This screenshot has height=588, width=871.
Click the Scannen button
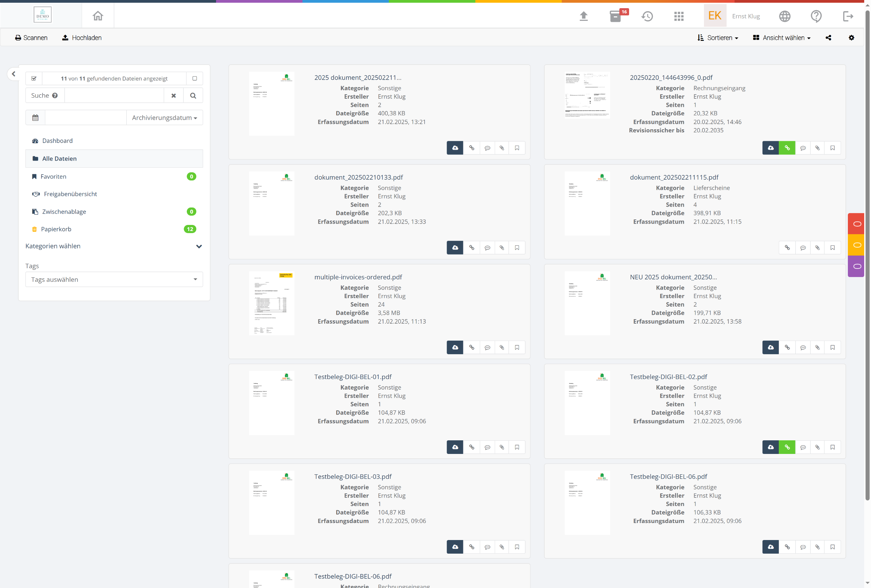coord(31,38)
